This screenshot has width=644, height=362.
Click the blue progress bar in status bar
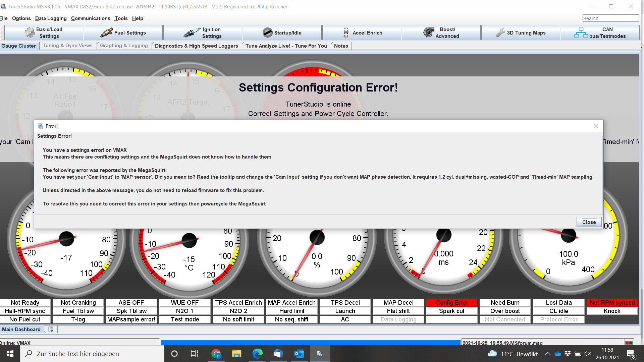[310, 343]
